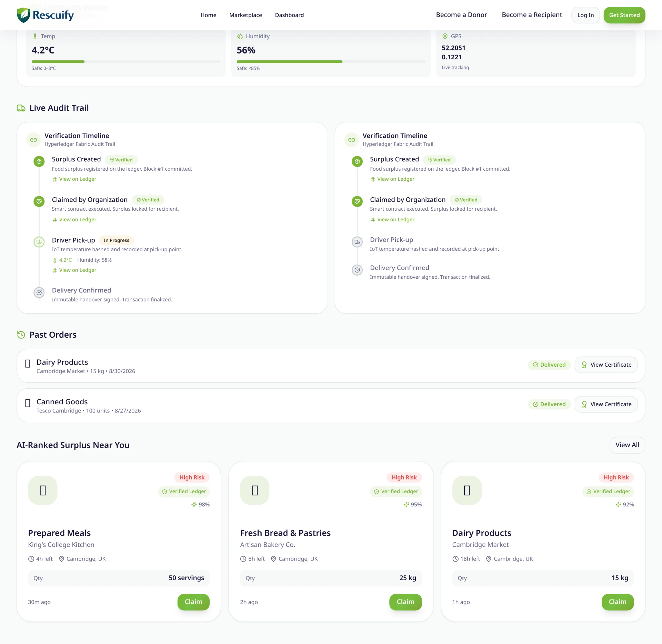The width and height of the screenshot is (662, 644).
Task: Click the In Progress badge on Driver Pick-up
Action: tap(117, 240)
